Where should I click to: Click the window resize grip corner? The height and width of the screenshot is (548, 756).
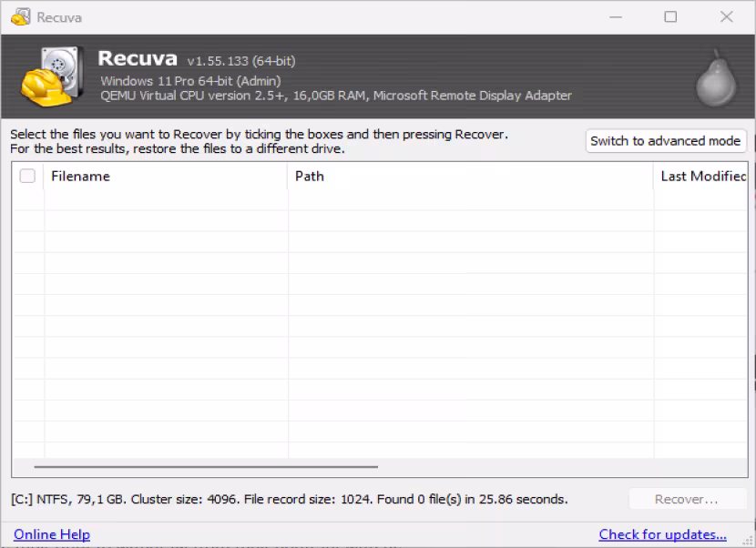(748, 541)
